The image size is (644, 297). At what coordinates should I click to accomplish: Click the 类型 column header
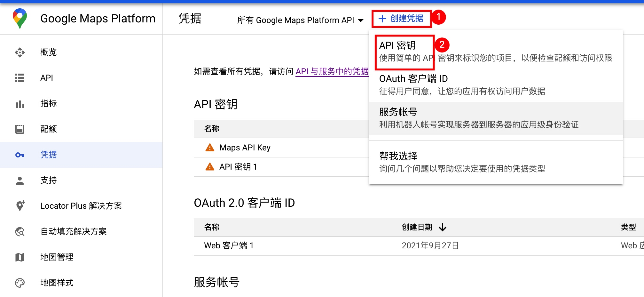click(628, 227)
